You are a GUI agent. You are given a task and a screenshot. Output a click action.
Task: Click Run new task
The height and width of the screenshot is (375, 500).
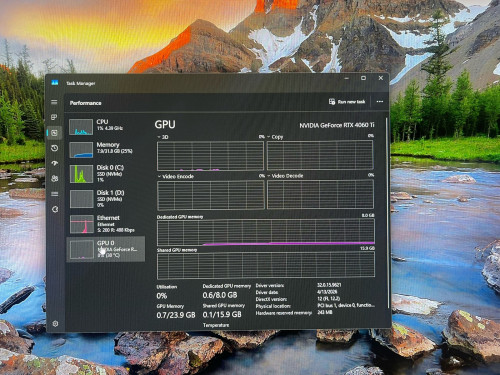(347, 102)
